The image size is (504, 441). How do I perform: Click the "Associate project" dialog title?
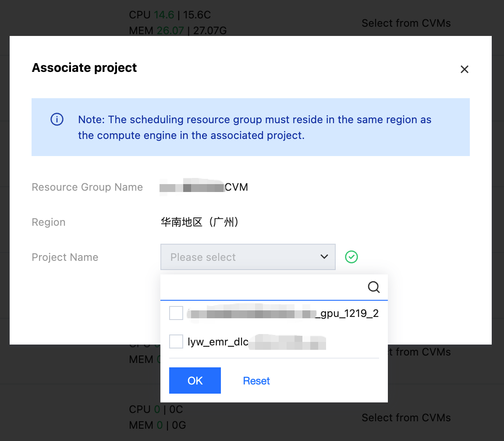[85, 68]
